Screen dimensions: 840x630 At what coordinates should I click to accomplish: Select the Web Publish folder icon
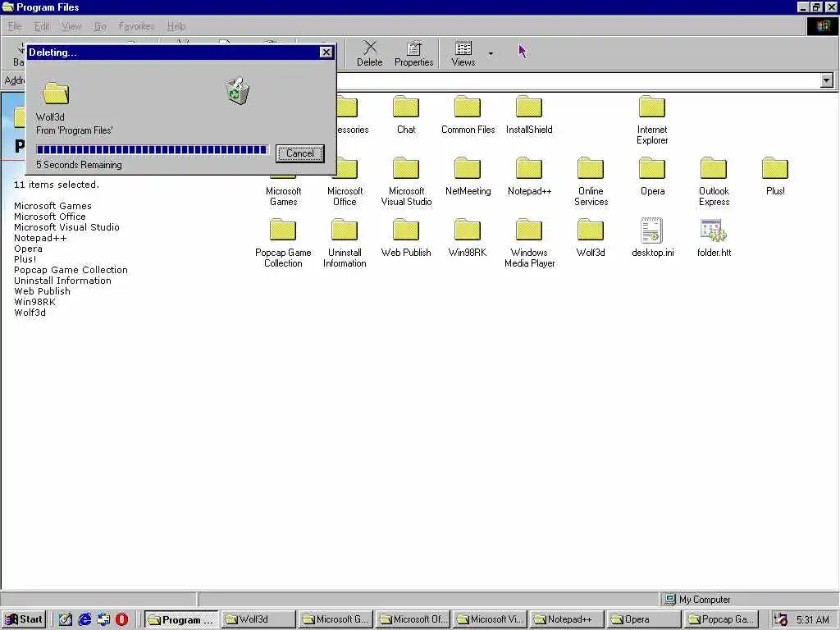pos(406,230)
